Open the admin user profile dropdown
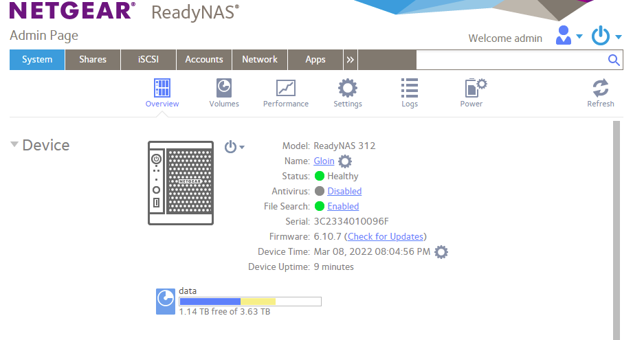 [569, 36]
